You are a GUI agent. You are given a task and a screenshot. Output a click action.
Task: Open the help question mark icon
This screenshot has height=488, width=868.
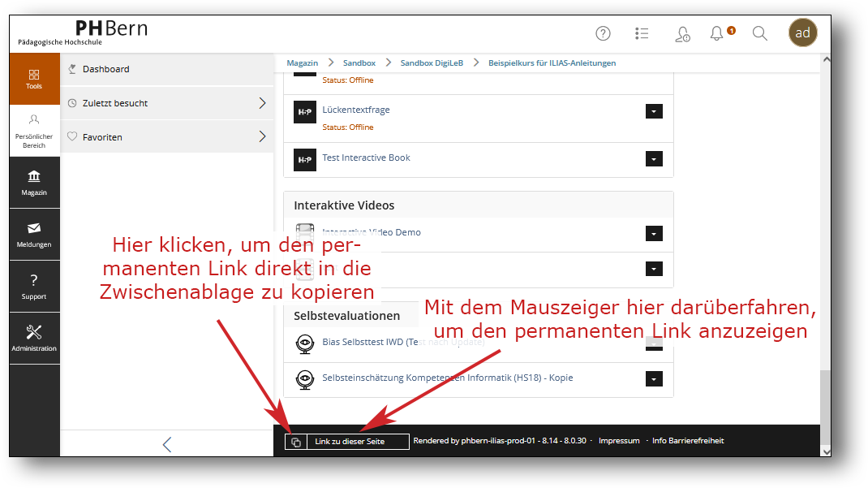[x=603, y=33]
